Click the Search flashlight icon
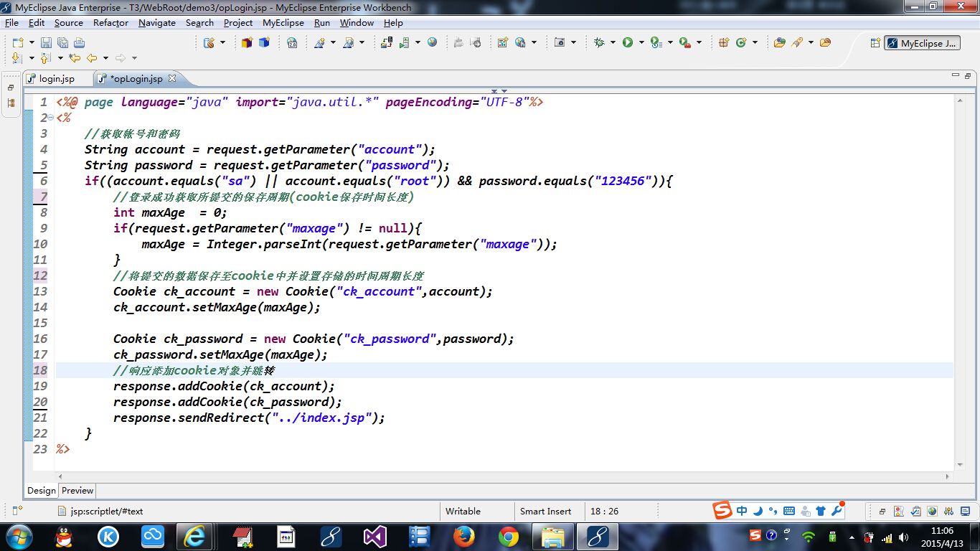The image size is (980, 551). 797,43
